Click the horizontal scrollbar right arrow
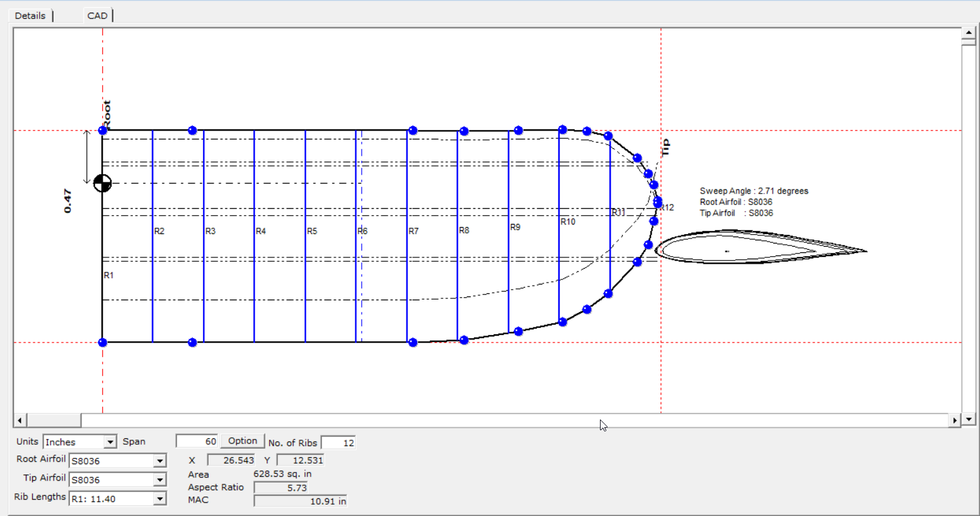This screenshot has width=980, height=516. (955, 420)
